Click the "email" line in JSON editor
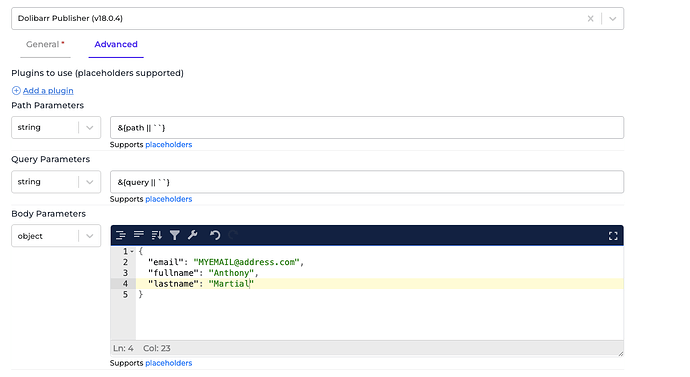This screenshot has height=377, width=690. (x=226, y=262)
